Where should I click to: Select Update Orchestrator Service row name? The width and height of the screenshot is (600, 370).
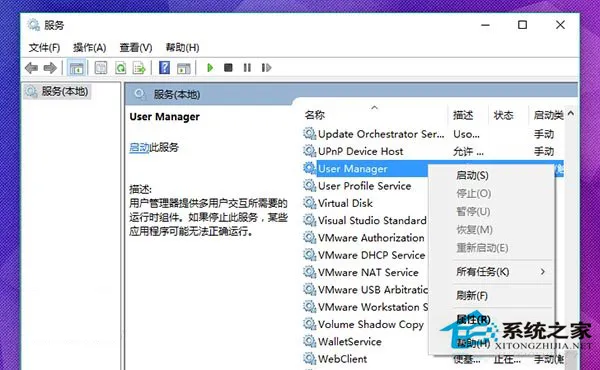pos(381,134)
